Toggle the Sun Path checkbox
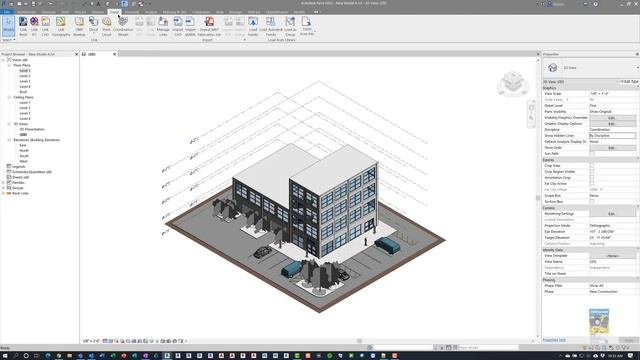The height and width of the screenshot is (360, 640). 592,153
